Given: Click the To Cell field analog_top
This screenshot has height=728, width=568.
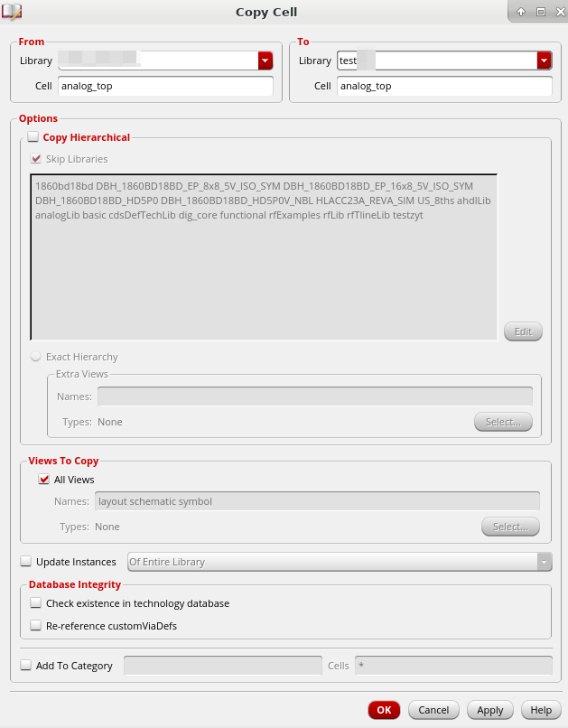Looking at the screenshot, I should tap(444, 86).
